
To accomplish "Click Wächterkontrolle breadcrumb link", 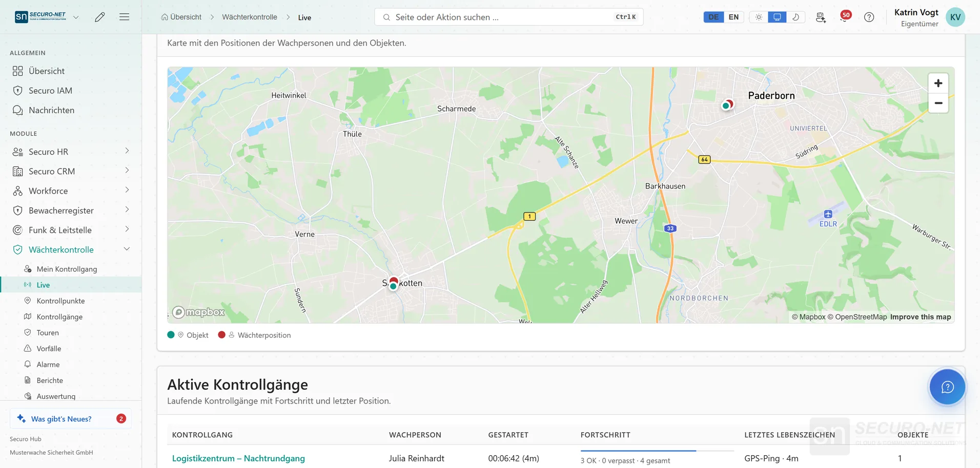I will [x=250, y=17].
